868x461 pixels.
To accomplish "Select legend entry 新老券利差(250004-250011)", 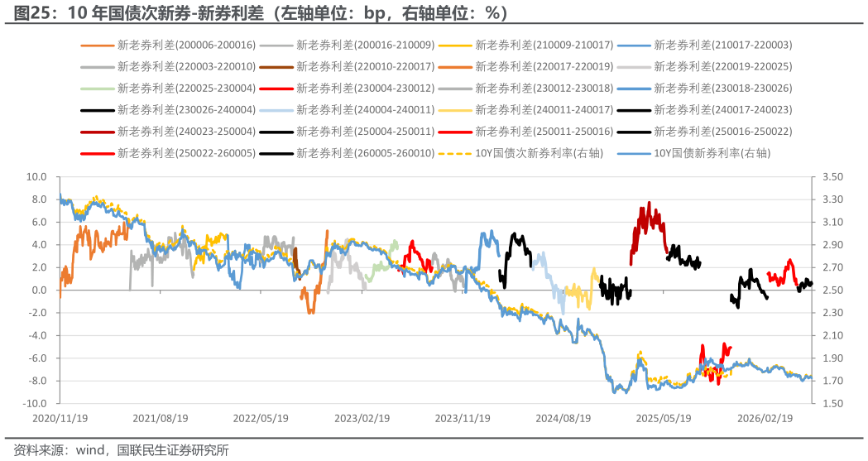I will [x=347, y=132].
